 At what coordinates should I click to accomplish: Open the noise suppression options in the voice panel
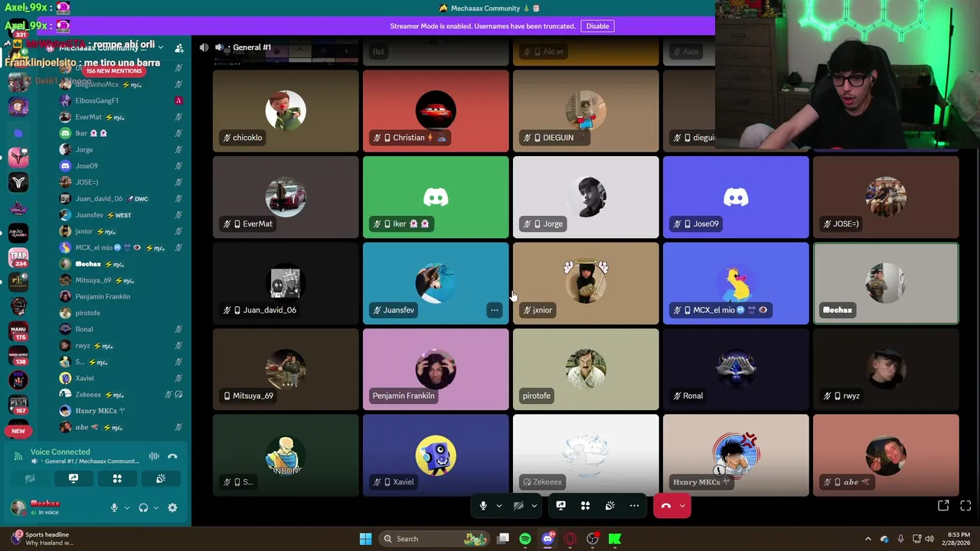point(154,456)
